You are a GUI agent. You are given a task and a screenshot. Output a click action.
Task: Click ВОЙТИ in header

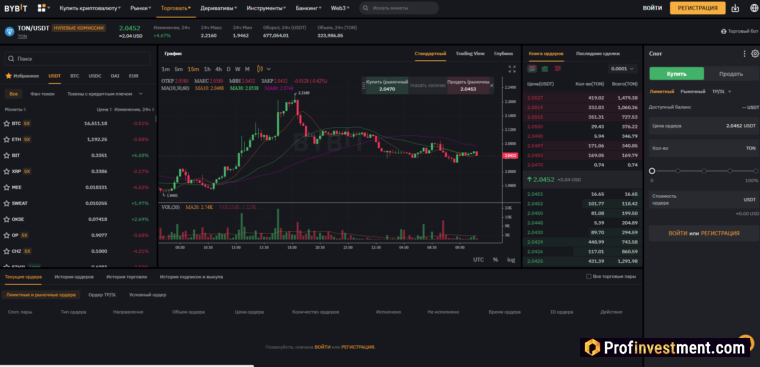(x=652, y=8)
